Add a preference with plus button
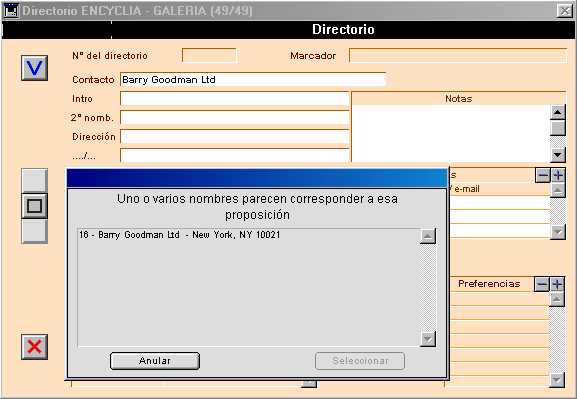The width and height of the screenshot is (577, 399). pyautogui.click(x=557, y=284)
